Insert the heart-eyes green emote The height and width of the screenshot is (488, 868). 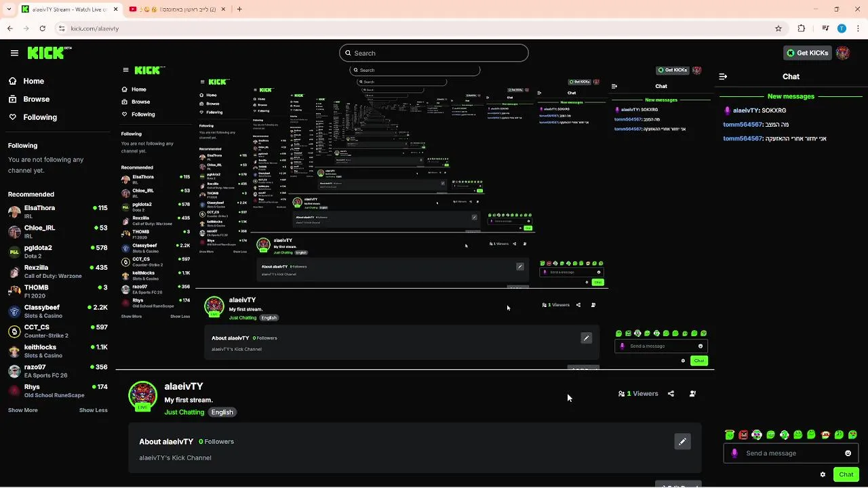pyautogui.click(x=852, y=434)
